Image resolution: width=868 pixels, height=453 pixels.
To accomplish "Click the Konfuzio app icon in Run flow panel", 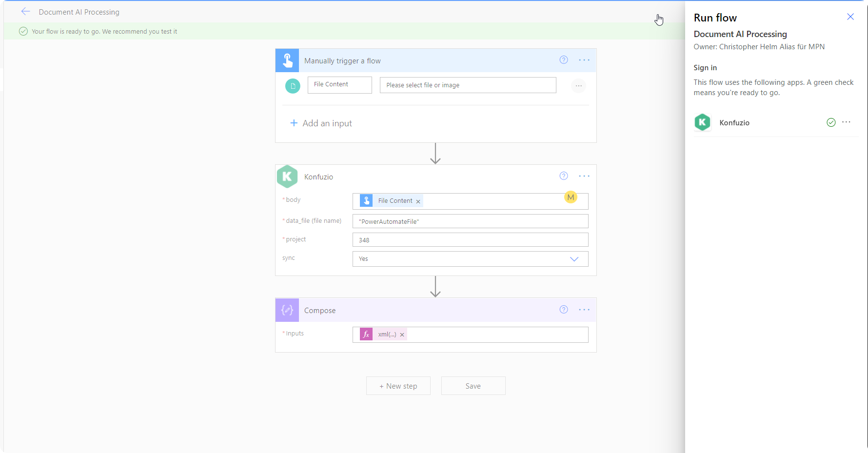I will (702, 122).
